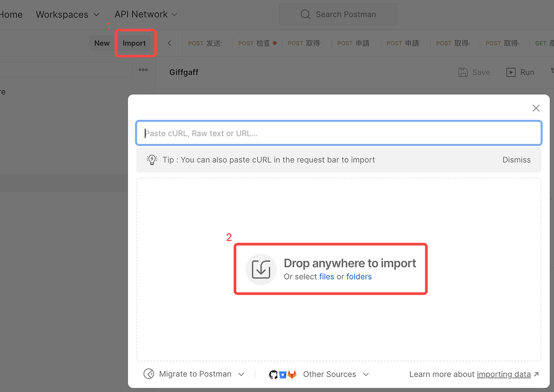Open the Home menu item
Image resolution: width=554 pixels, height=392 pixels.
tap(11, 14)
